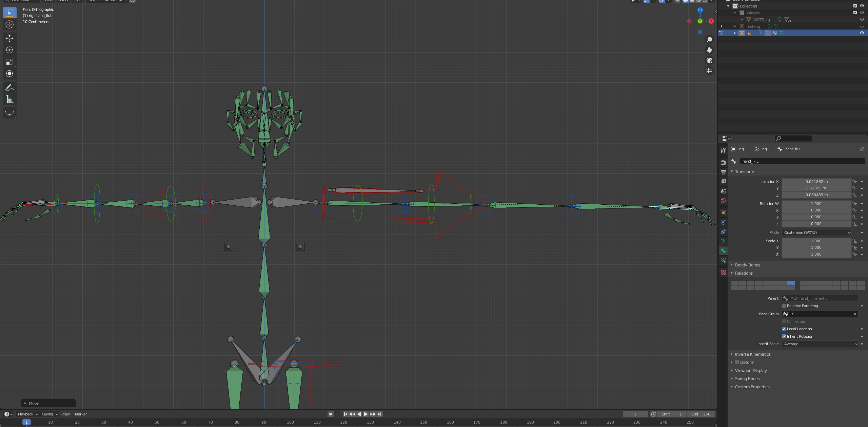Expand the Custom Properties panel
This screenshot has height=427, width=868.
[x=732, y=387]
